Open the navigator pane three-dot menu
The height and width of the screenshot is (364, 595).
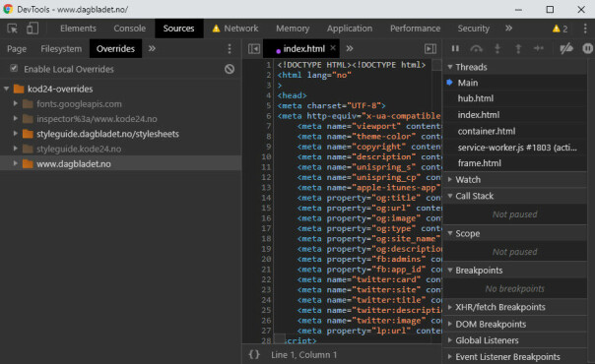tap(230, 49)
